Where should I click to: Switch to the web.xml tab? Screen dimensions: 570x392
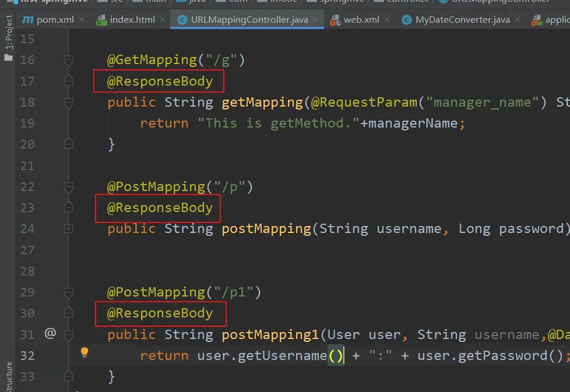361,20
